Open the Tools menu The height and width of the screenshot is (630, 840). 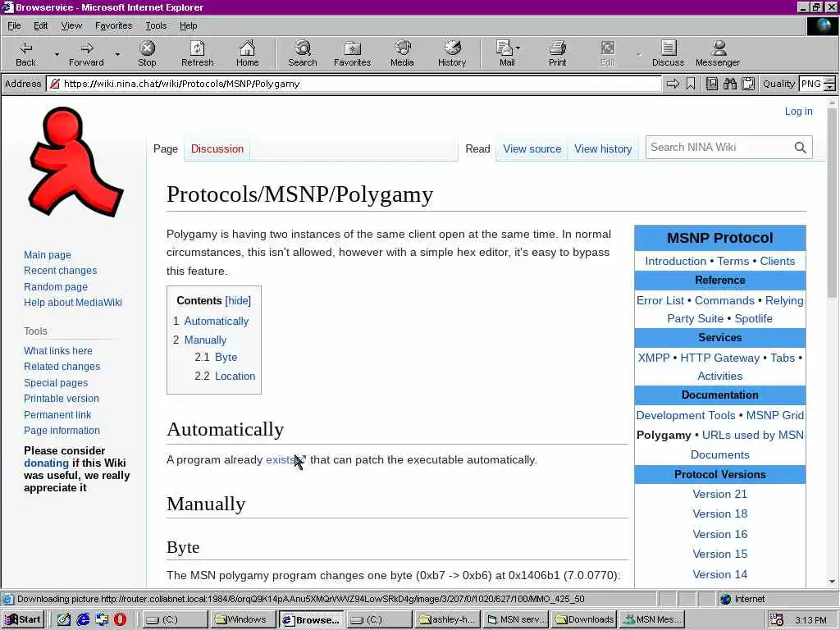pyautogui.click(x=156, y=25)
